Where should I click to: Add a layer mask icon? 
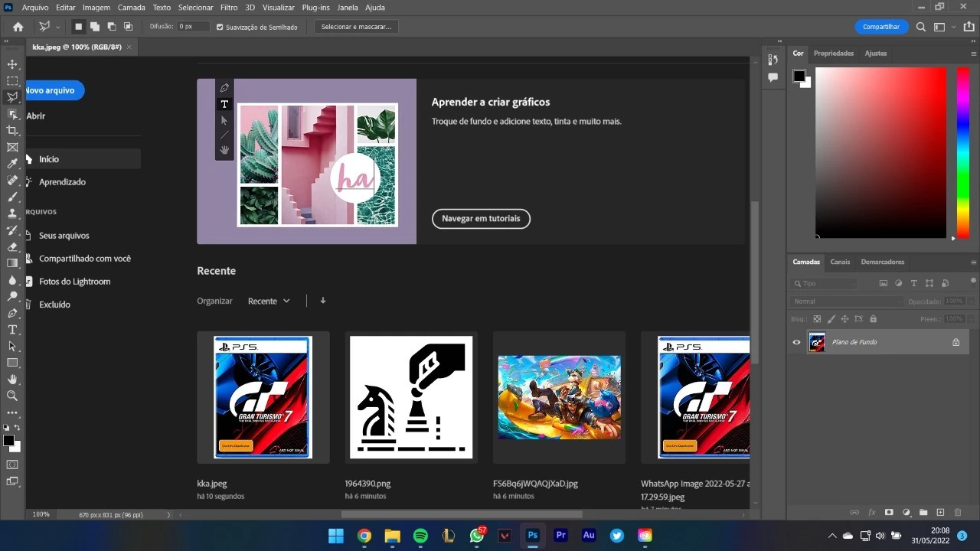889,512
